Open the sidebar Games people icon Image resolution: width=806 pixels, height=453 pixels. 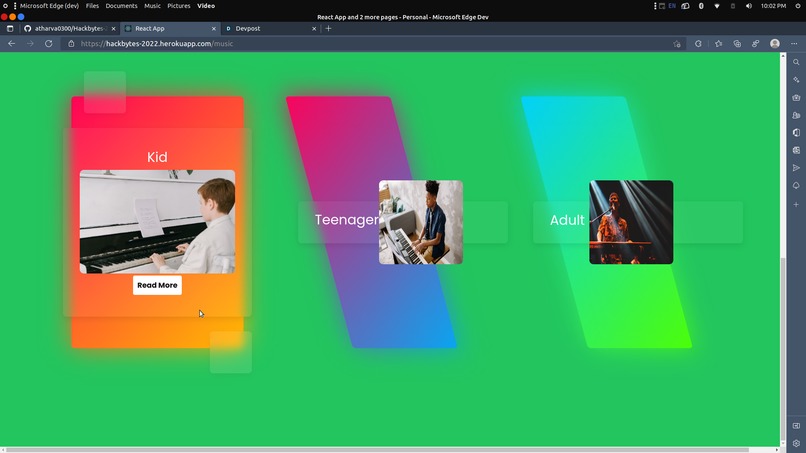(796, 115)
